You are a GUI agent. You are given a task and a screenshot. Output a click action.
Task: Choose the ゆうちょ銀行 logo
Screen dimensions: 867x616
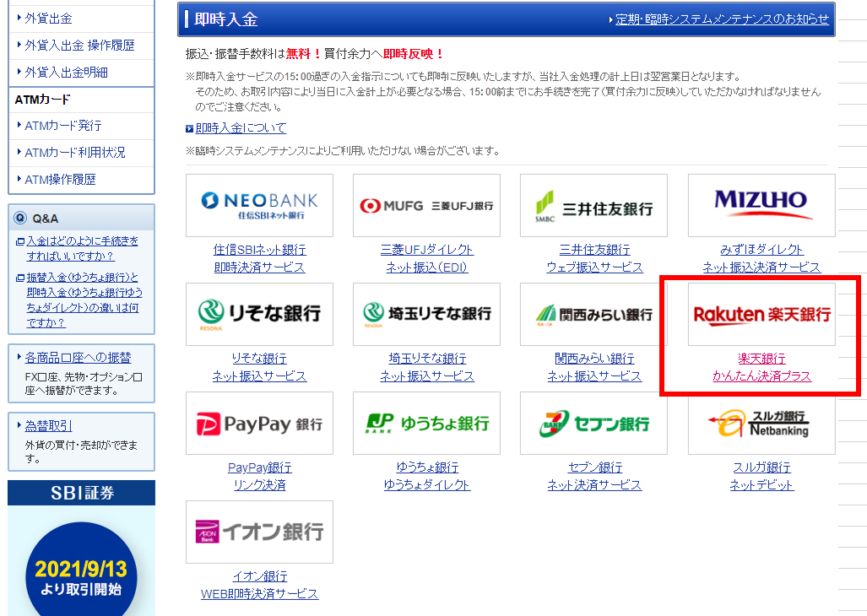[x=426, y=424]
